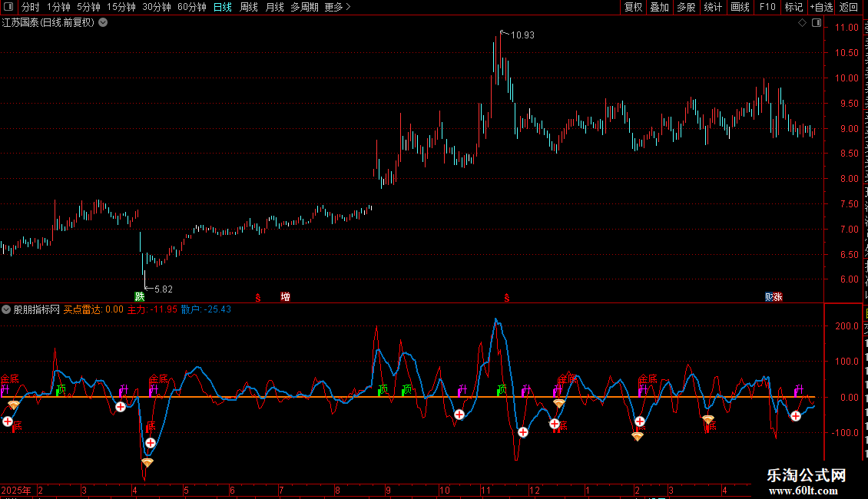Toggle the side panel icon at chart top-right
This screenshot has width=868, height=499.
(x=817, y=23)
